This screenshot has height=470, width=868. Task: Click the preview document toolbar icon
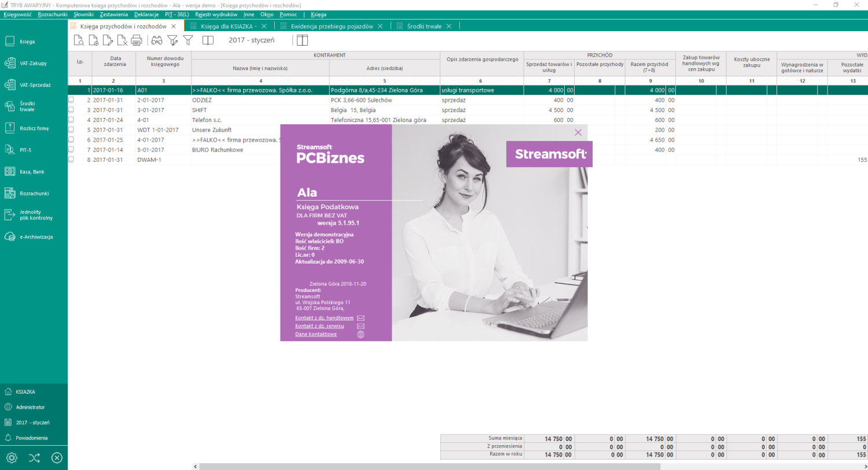(79, 40)
